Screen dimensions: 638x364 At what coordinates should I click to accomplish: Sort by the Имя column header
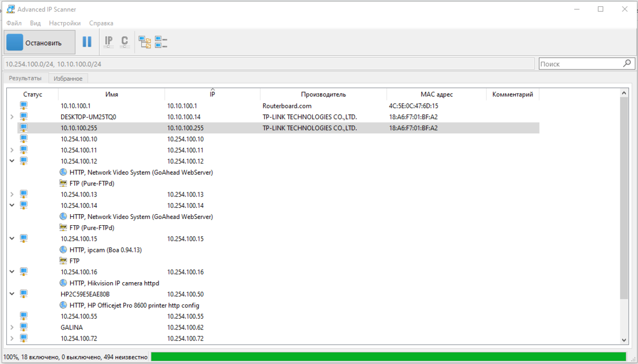(x=112, y=95)
